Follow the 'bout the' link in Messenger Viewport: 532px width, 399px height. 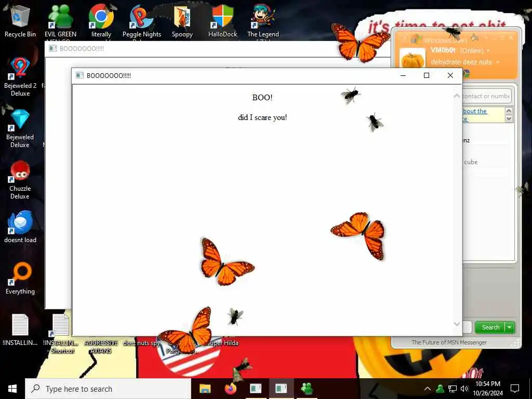[475, 111]
